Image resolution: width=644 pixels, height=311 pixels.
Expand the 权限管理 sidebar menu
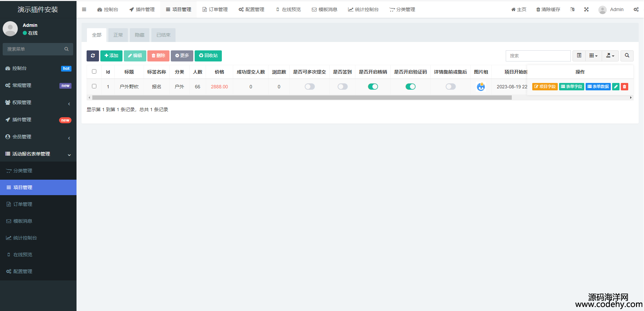(x=38, y=102)
